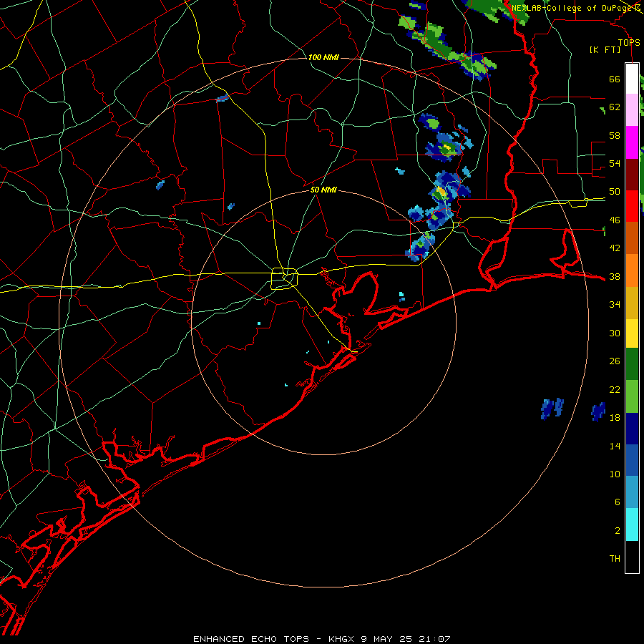This screenshot has width=644, height=644.
Task: Click the 22 legend value
Action: pyautogui.click(x=615, y=389)
